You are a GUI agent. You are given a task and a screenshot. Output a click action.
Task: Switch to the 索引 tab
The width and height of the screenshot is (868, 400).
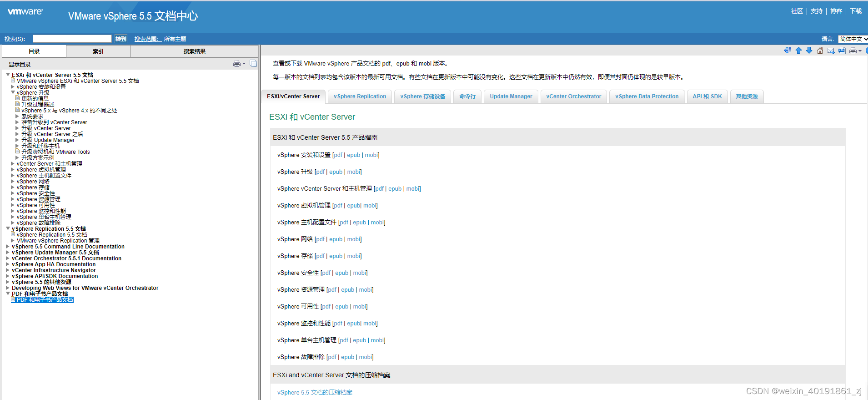click(98, 51)
